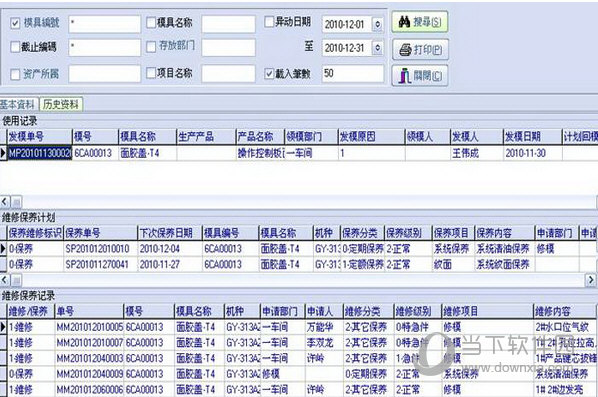This screenshot has height=397, width=598.
Task: Click row selector of MP20101130002 row
Action: pos(3,153)
